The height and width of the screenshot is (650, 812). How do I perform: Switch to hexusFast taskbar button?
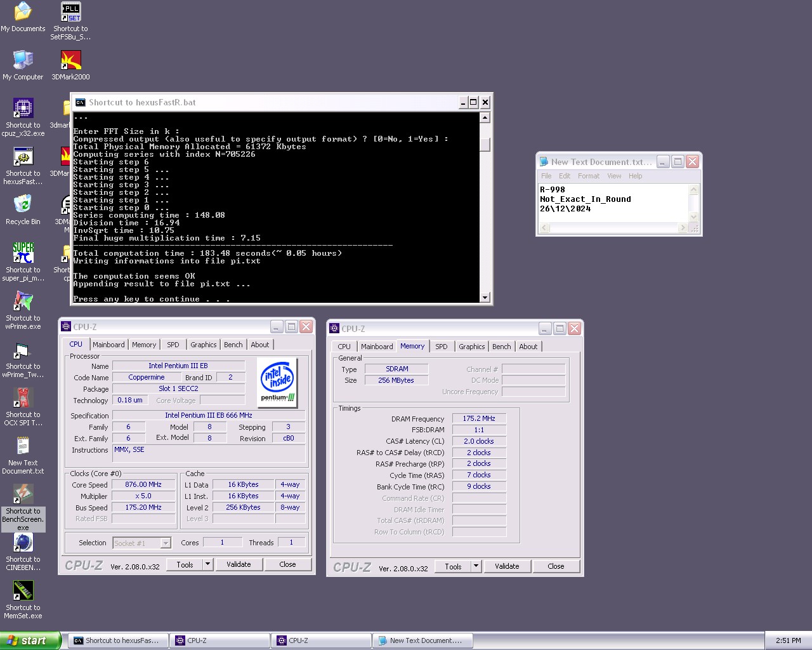118,640
